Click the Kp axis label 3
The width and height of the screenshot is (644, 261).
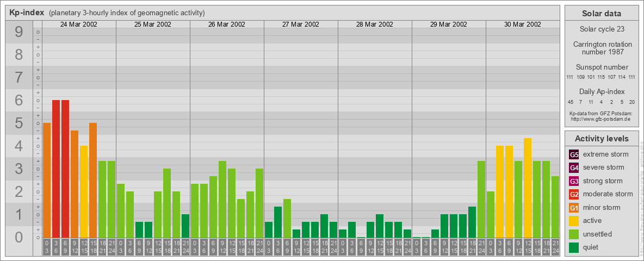[x=19, y=169]
